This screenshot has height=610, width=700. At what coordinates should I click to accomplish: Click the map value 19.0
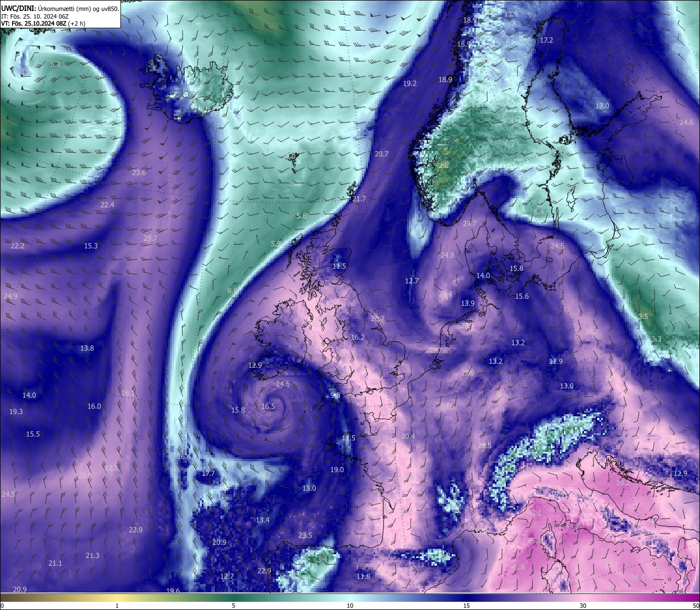click(337, 469)
